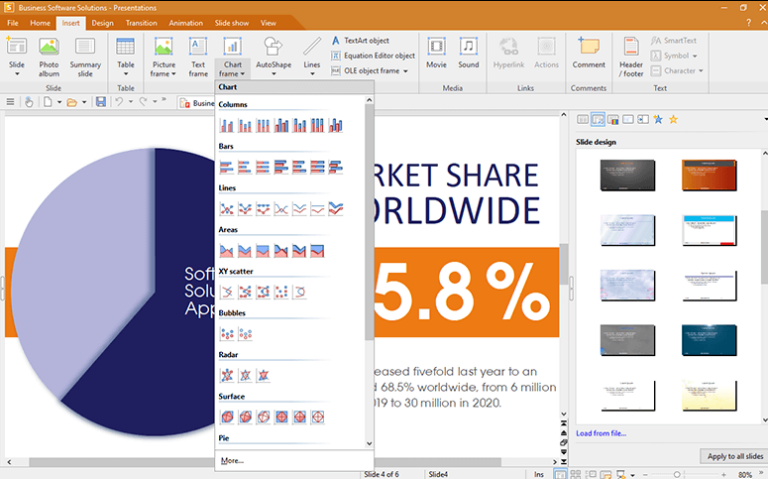Open the Equation Editor object

(371, 56)
